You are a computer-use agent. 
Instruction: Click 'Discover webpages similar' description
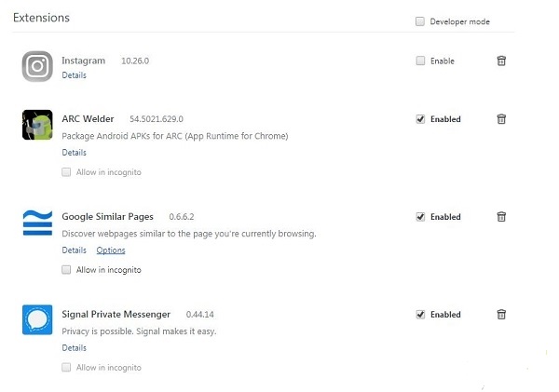click(x=189, y=234)
